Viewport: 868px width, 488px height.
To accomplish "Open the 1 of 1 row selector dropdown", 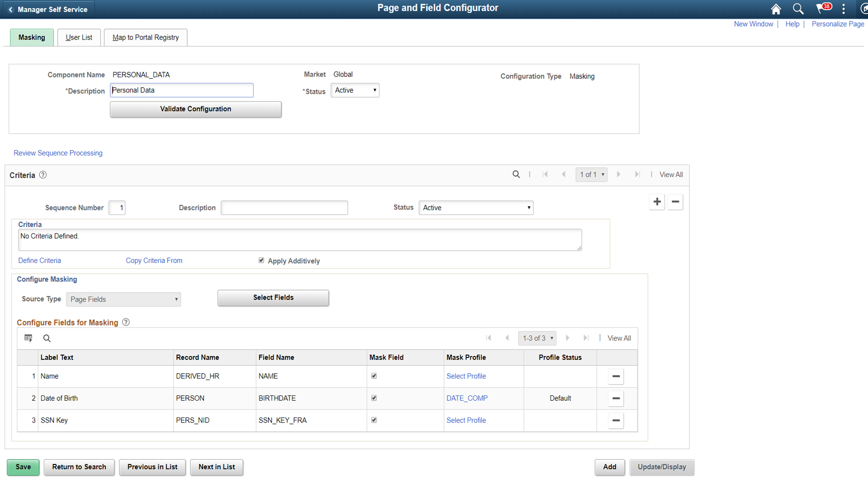I will 591,174.
